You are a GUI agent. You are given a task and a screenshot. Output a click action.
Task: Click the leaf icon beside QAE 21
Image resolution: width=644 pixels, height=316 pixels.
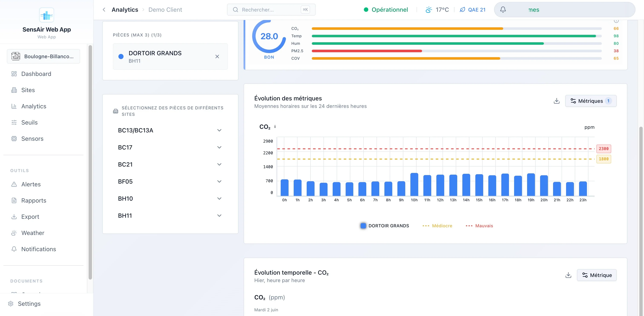(x=463, y=10)
